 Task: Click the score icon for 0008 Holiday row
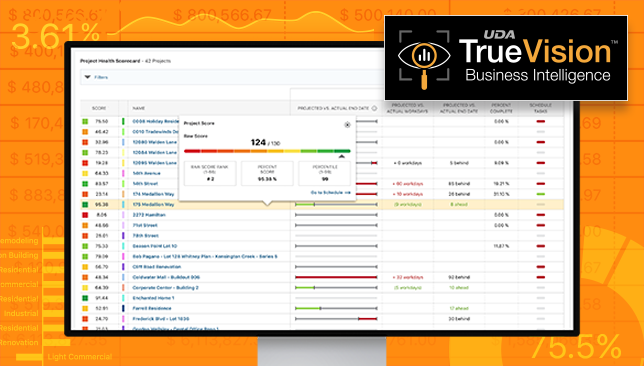point(85,122)
